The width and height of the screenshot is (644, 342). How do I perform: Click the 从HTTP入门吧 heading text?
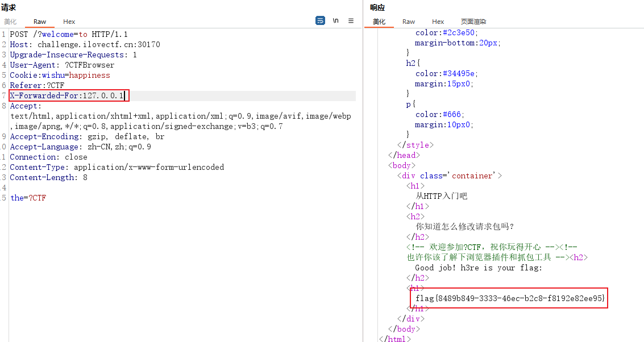pyautogui.click(x=442, y=196)
